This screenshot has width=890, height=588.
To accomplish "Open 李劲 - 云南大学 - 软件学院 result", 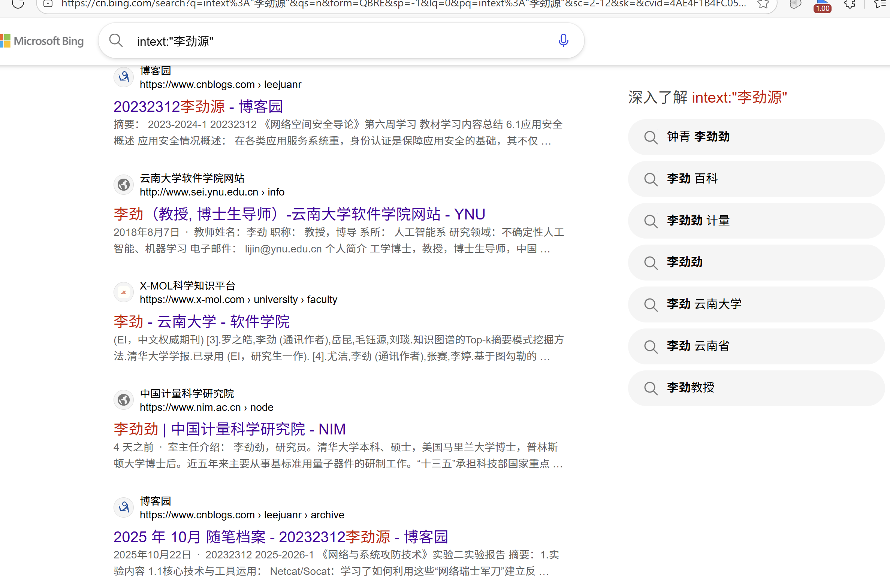I will click(x=202, y=322).
